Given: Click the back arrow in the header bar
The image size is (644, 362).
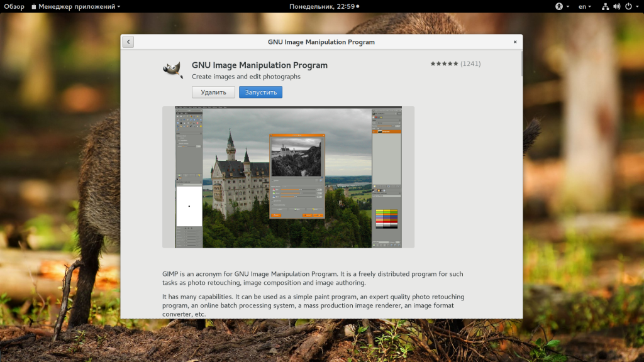Looking at the screenshot, I should [128, 42].
